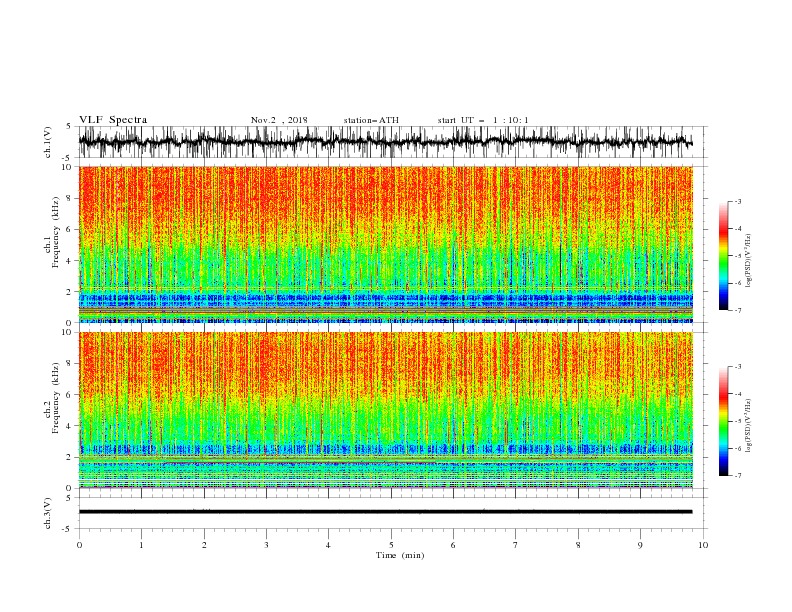Viewport: 792px width, 612px height.
Task: Click the ch.1(V) waveform axis label
Action: (48, 142)
